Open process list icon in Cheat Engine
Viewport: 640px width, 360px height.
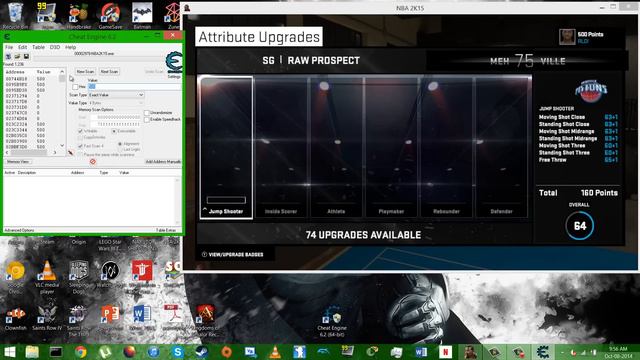[x=8, y=56]
